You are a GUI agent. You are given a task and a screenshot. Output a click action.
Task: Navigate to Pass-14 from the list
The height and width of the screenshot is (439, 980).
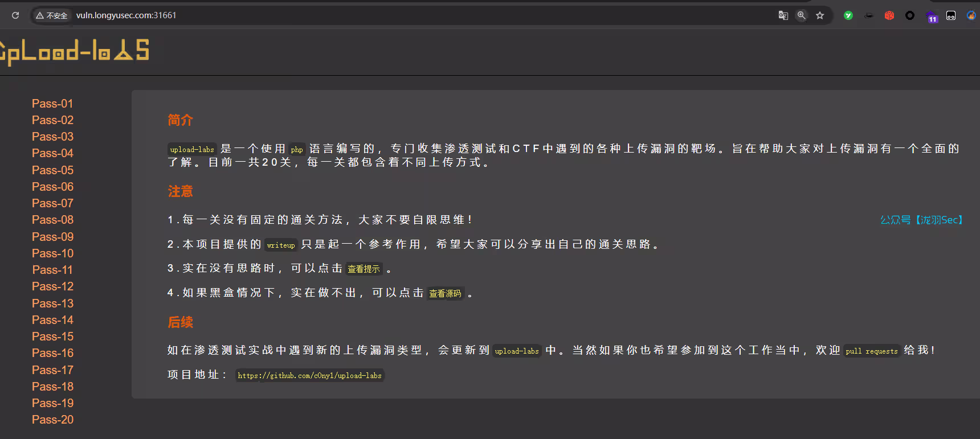click(52, 320)
